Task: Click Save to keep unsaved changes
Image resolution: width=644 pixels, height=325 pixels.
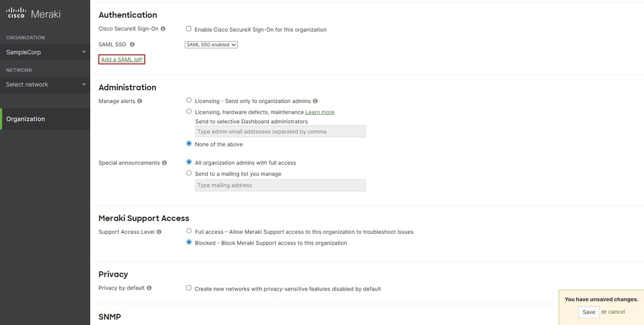Action: (x=589, y=312)
